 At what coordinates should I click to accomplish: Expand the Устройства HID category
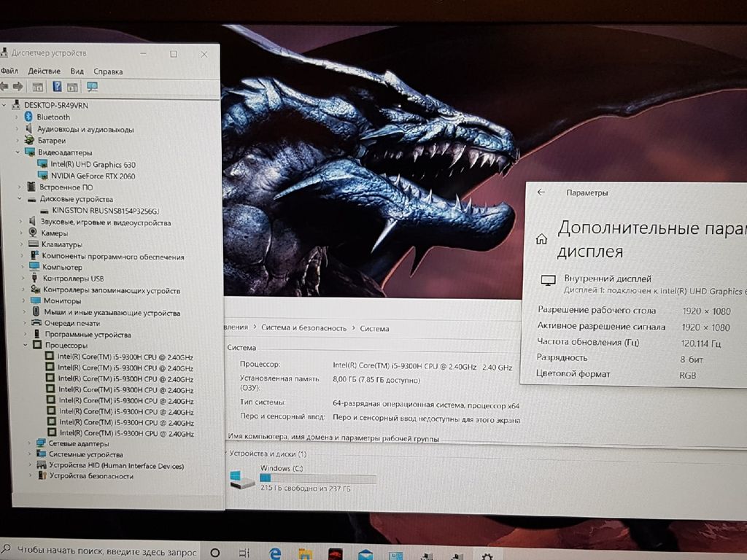[30, 464]
